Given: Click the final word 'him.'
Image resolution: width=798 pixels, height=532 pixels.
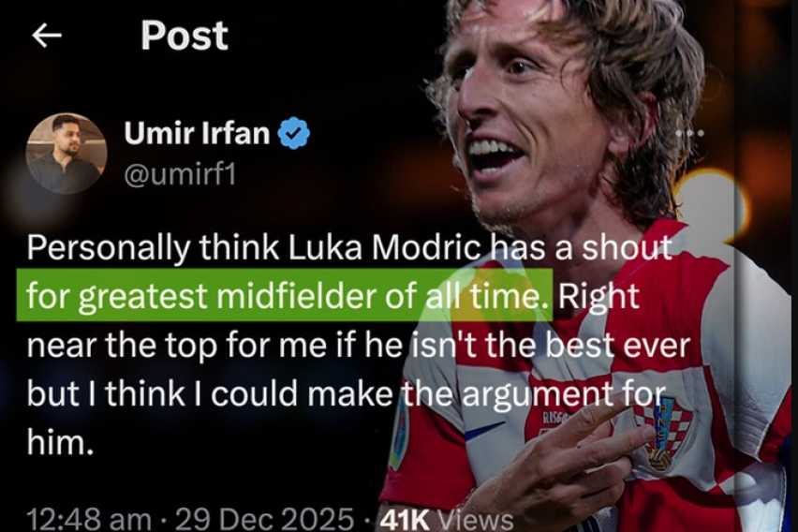Looking at the screenshot, I should (60, 440).
